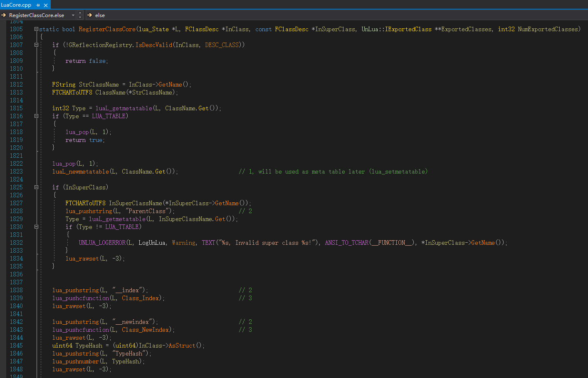Place cursor on the 'TypeHash' string literal

tap(130, 353)
